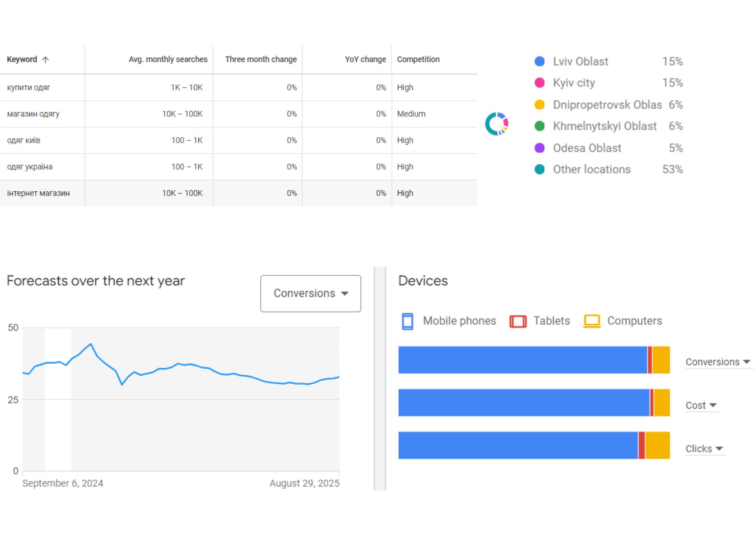Viewport: 756px width, 534px height.
Task: Click '10K – 100K' searches for магазин одягу
Action: click(182, 114)
